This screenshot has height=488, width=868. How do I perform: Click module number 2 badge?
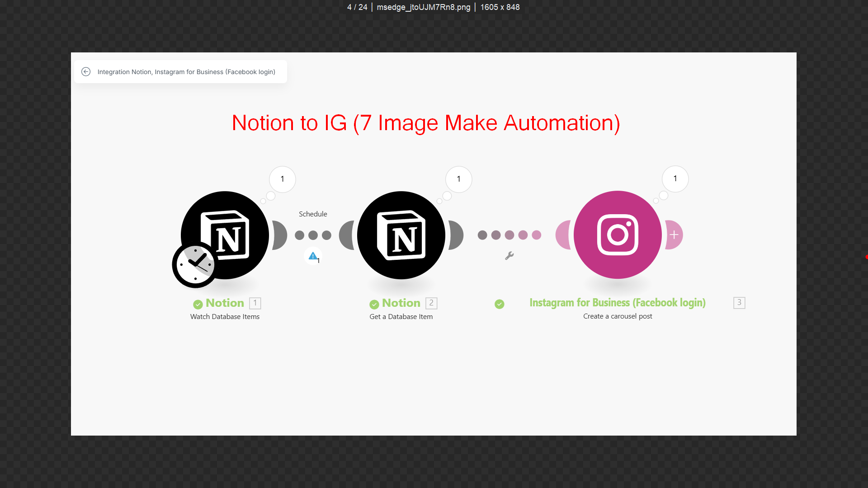(x=431, y=303)
